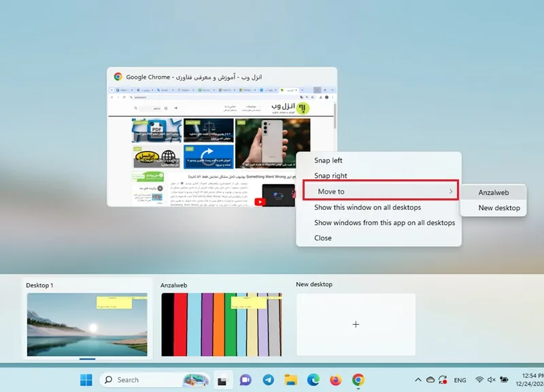Launch Microsoft Edge from the taskbar
Screen dimensions: 544x392
313,380
